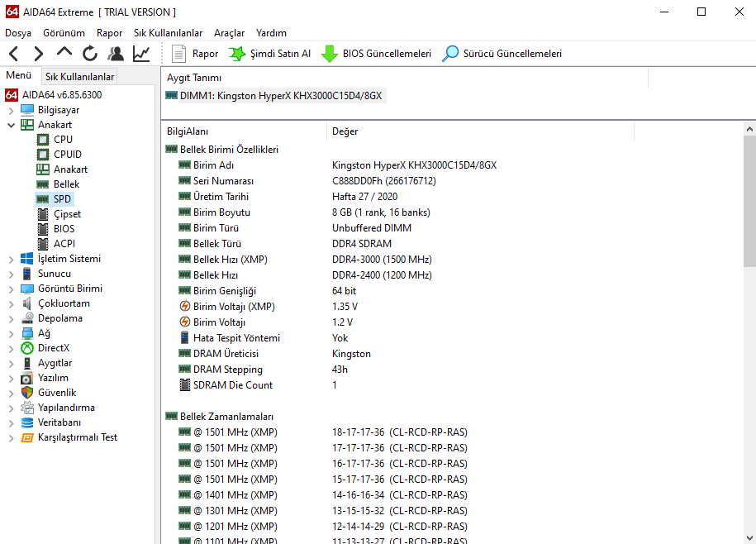The height and width of the screenshot is (544, 756).
Task: Refresh the page with the circular arrow icon
Action: pyautogui.click(x=90, y=54)
